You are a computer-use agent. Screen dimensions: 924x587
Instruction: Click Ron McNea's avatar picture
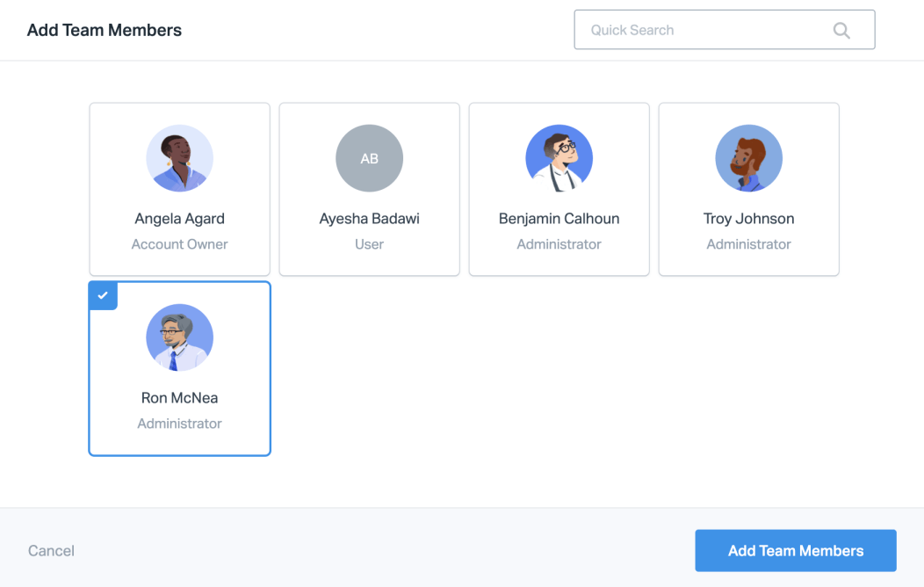(x=180, y=337)
